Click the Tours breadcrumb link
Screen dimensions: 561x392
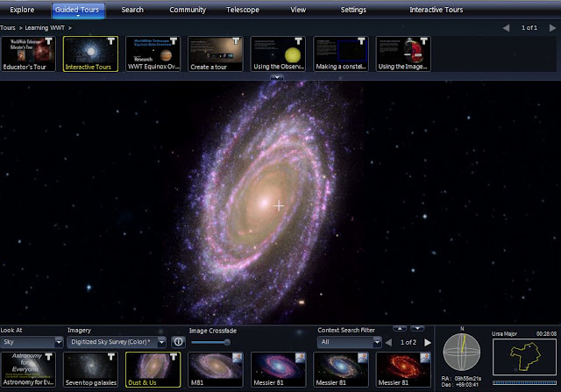8,27
